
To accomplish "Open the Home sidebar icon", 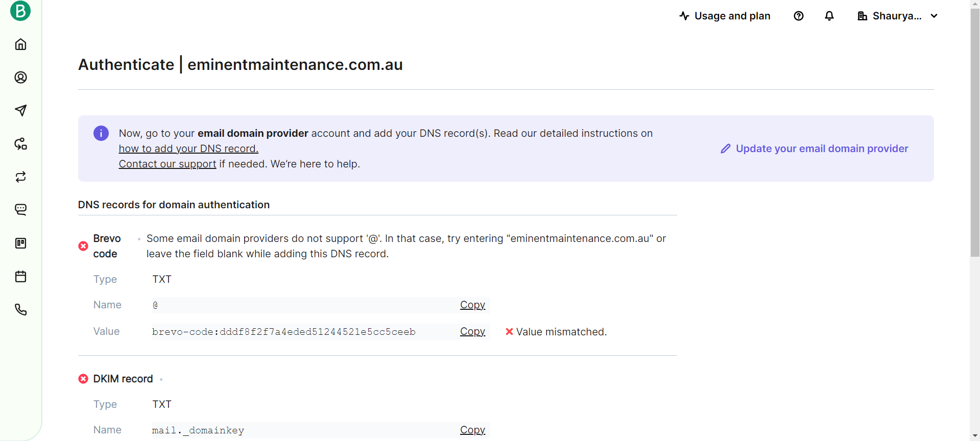I will click(20, 44).
